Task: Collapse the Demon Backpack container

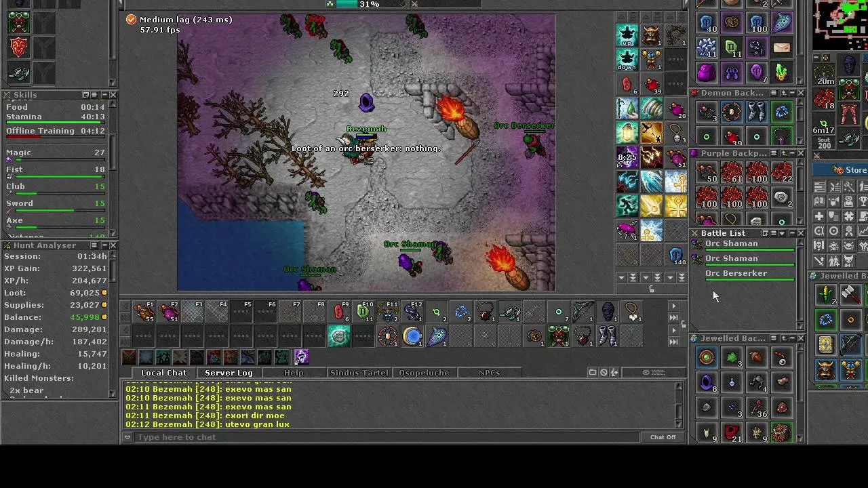Action: [792, 93]
